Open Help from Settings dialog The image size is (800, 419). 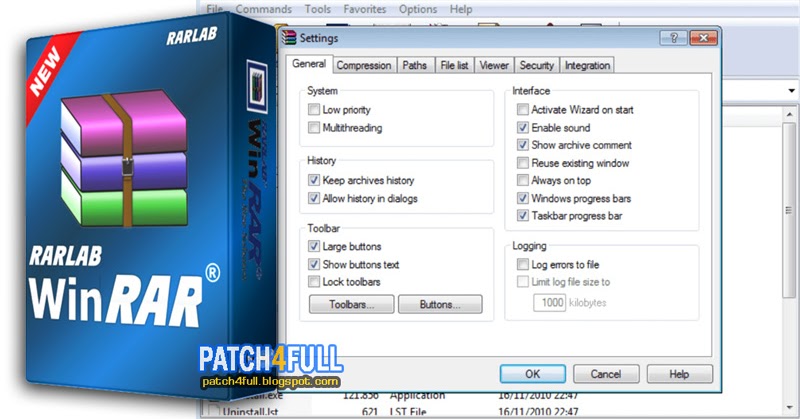(x=679, y=374)
